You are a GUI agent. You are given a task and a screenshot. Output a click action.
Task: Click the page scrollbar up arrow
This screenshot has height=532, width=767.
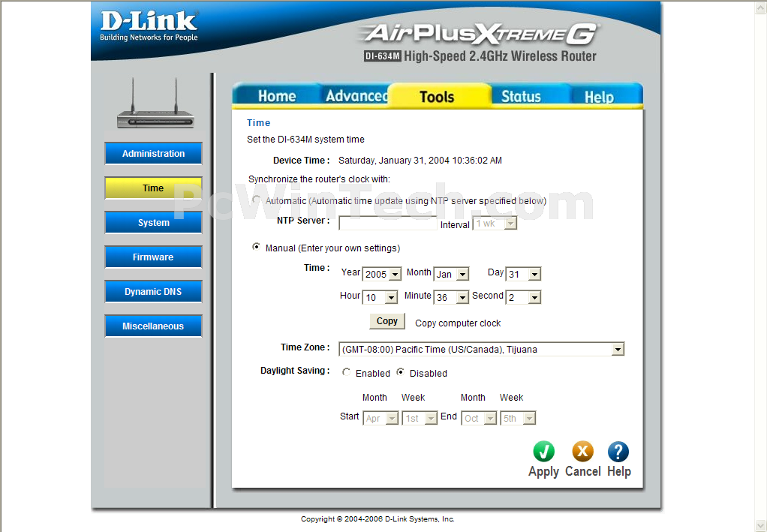point(761,7)
